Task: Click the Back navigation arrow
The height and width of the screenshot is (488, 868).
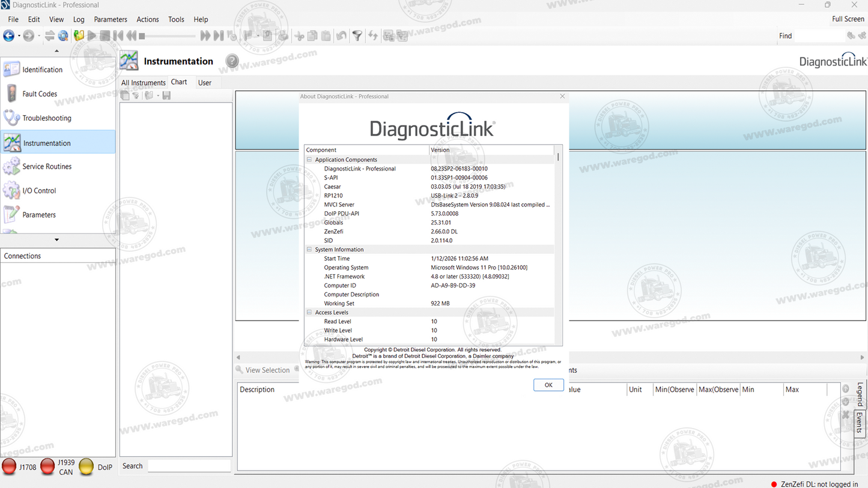Action: point(8,35)
